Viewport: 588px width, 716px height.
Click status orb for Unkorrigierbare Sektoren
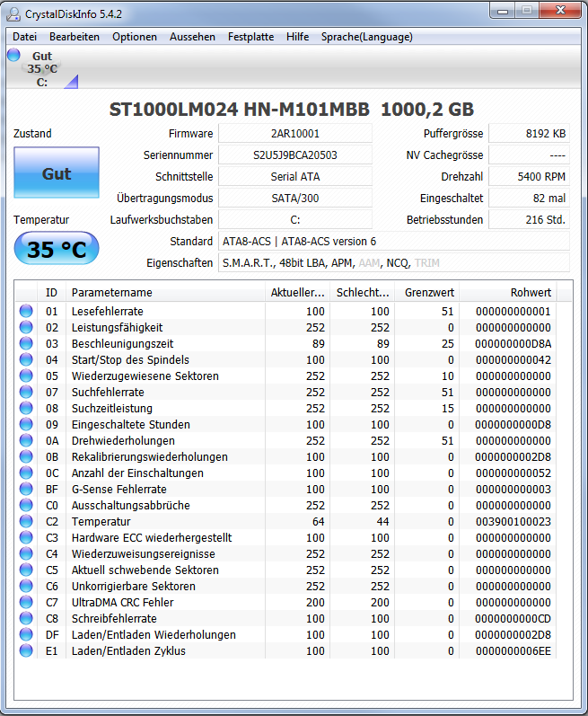(26, 586)
